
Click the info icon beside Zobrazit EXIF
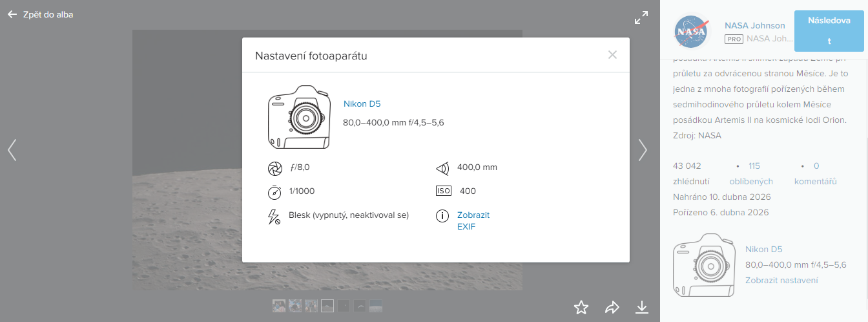(x=442, y=217)
